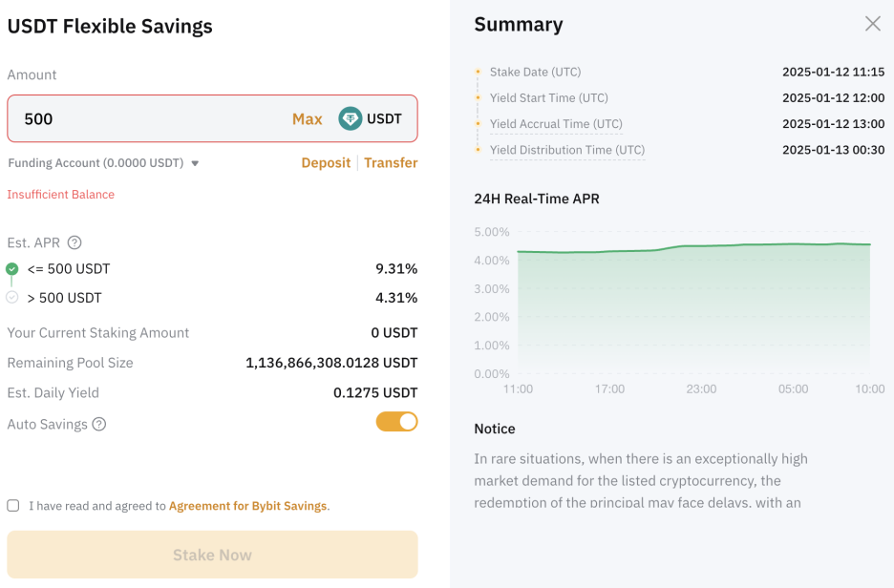Viewport: 894px width, 588px height.
Task: Click the Funding Account (0.0000 USDT) label
Action: point(96,163)
